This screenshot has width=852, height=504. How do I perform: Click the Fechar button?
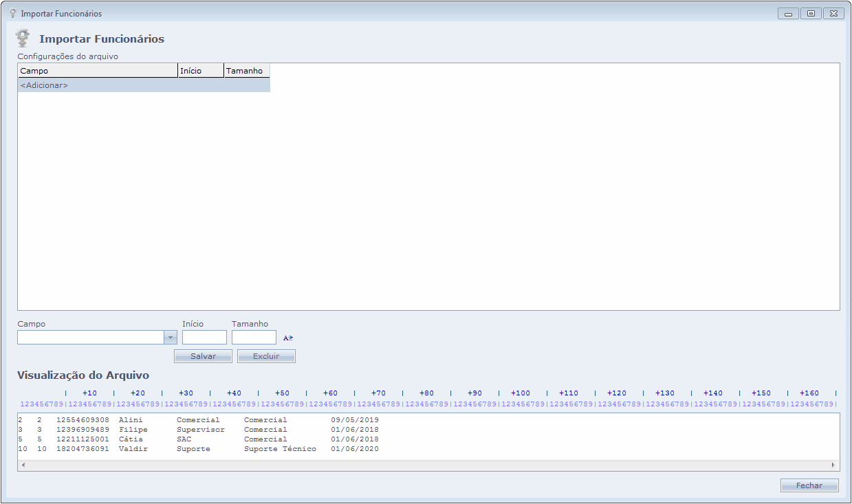(809, 485)
